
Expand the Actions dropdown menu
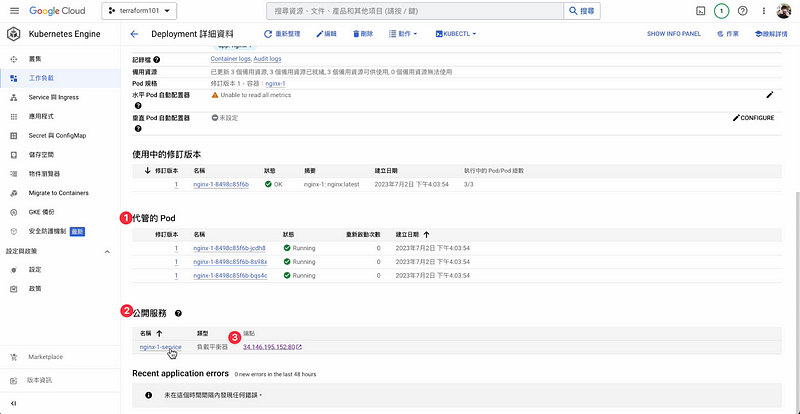(403, 34)
